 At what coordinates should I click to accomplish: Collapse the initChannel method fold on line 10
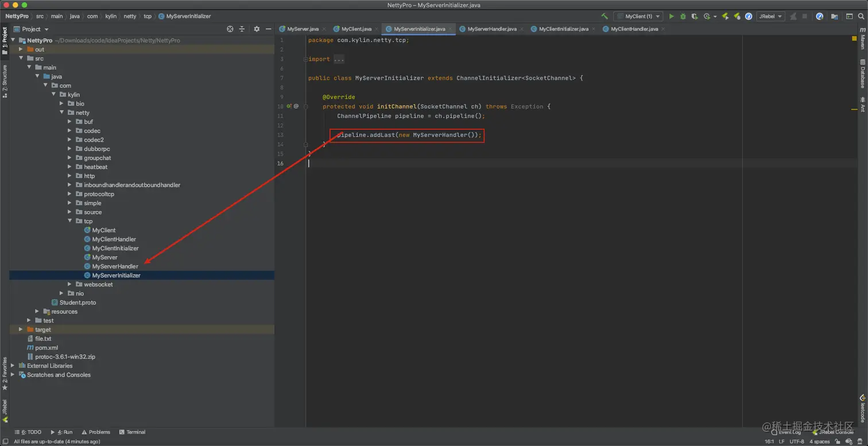click(305, 106)
